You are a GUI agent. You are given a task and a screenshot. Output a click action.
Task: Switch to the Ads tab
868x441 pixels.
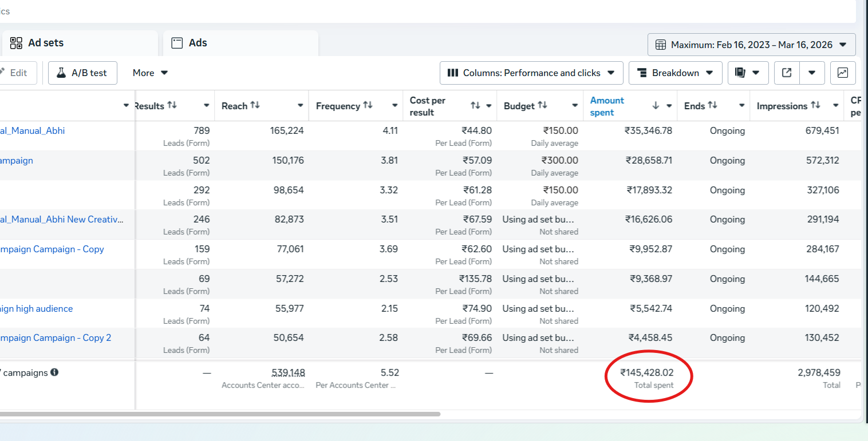198,43
